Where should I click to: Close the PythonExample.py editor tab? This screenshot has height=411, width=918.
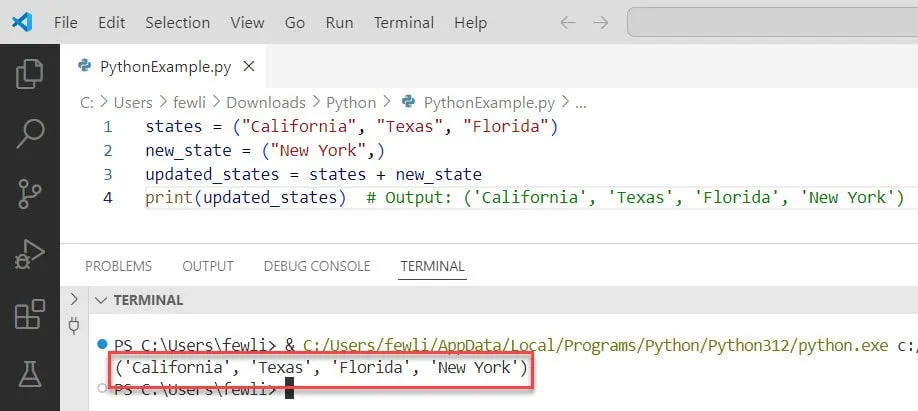point(249,66)
